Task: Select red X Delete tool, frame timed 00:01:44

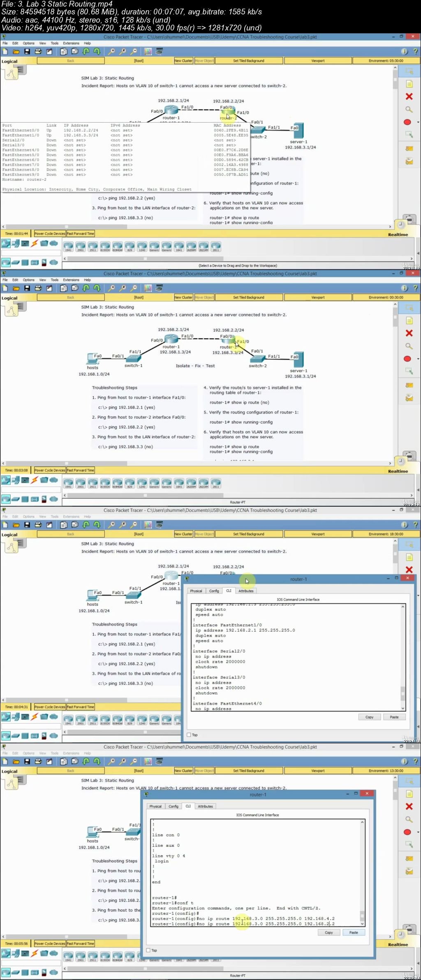Action: 409,96
